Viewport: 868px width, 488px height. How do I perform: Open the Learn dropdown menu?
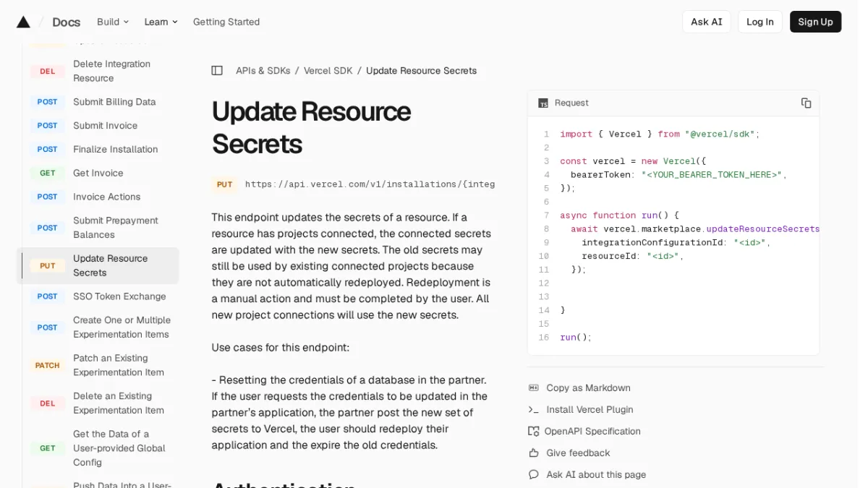161,22
